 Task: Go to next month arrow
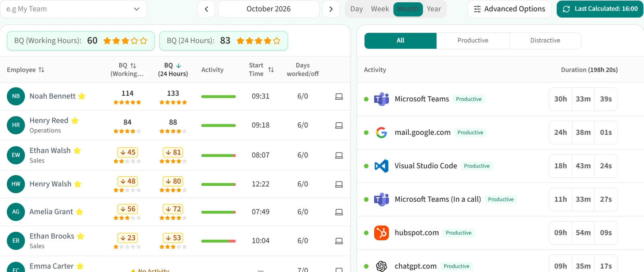[331, 9]
